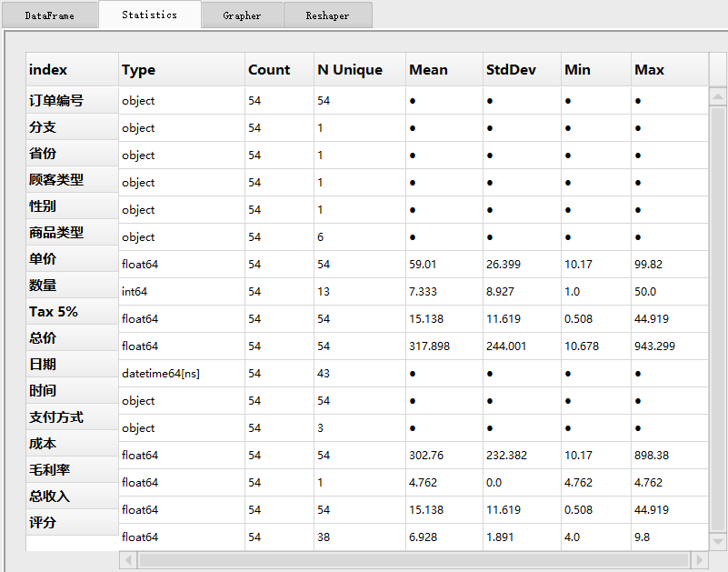The image size is (728, 572).
Task: Click the vertical scrollbar down arrow
Action: (x=718, y=541)
